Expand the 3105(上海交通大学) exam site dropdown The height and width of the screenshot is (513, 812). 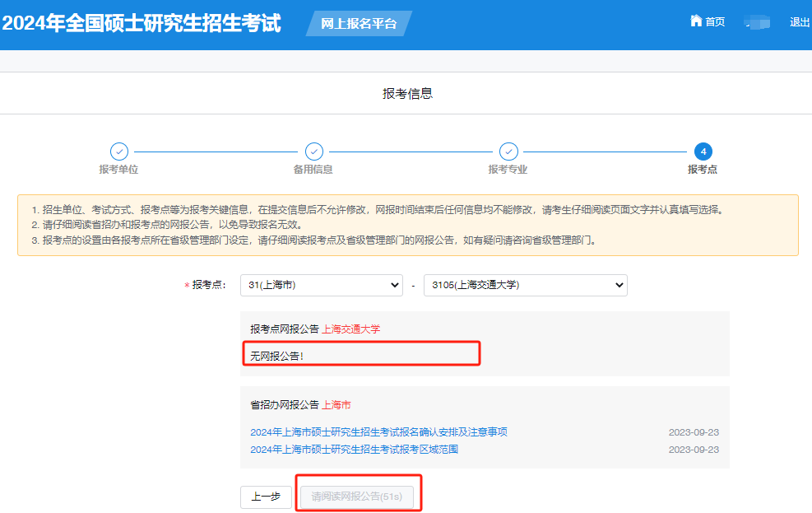pos(525,285)
